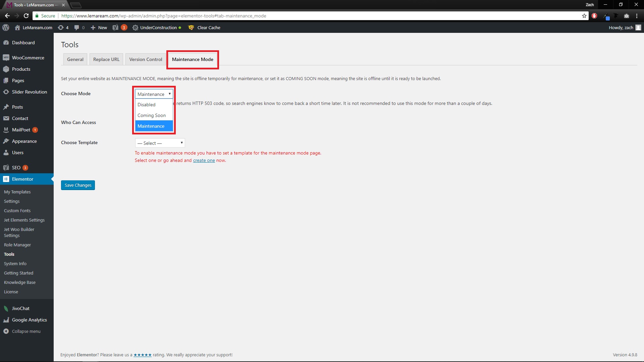Viewport: 644px width, 362px height.
Task: Click the Google Analytics chart icon
Action: pos(6,320)
